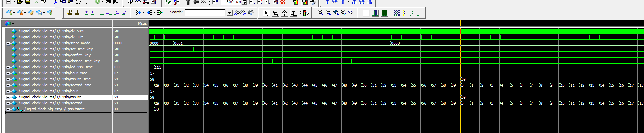The width and height of the screenshot is (644, 133).
Task: Click the binoculars Find icon in top toolbar
Action: [x=108, y=2]
